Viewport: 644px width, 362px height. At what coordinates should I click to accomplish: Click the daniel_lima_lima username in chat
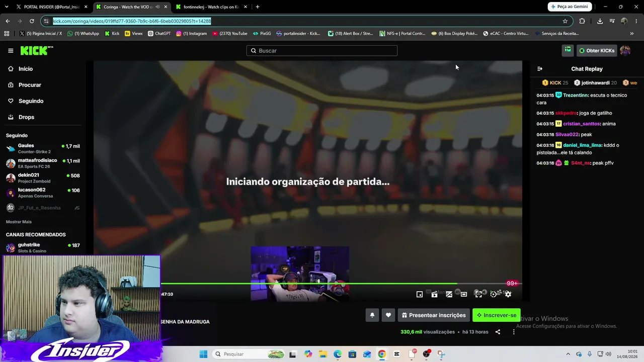point(583,145)
